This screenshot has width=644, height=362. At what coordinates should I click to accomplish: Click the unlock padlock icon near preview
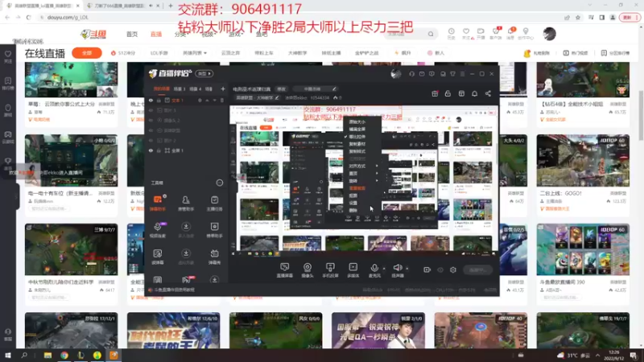(448, 93)
